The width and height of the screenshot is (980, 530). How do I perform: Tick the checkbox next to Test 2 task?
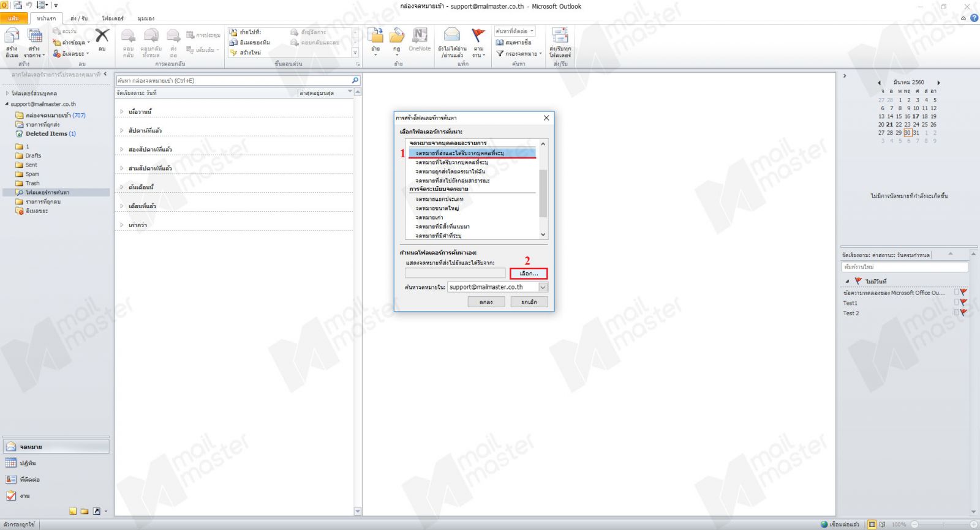point(956,313)
